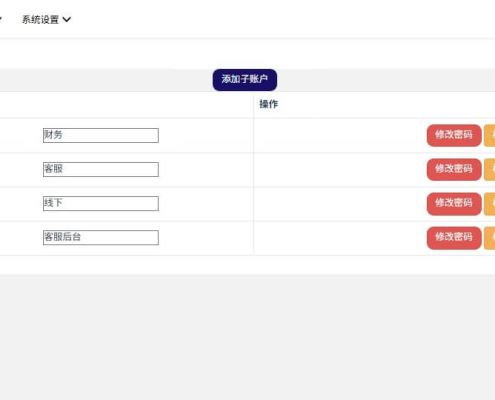Focus the 客服 name input field
495x400 pixels.
(x=101, y=169)
